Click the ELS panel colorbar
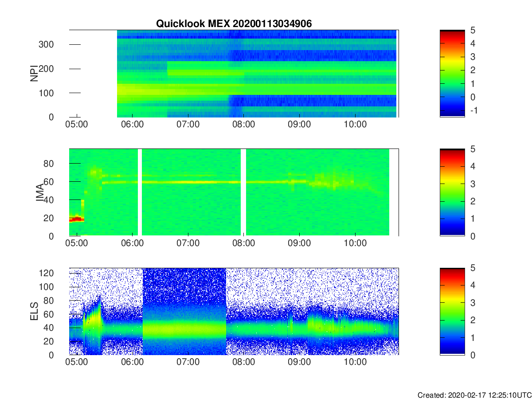This screenshot has height=399, width=532. click(x=452, y=311)
